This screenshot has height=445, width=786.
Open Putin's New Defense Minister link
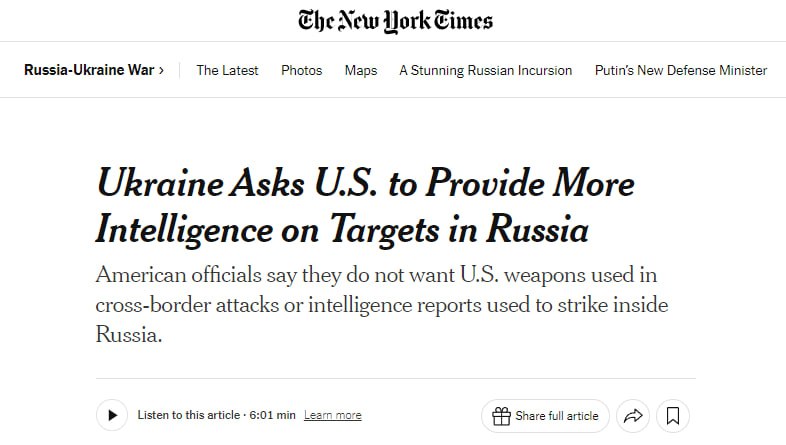click(680, 70)
